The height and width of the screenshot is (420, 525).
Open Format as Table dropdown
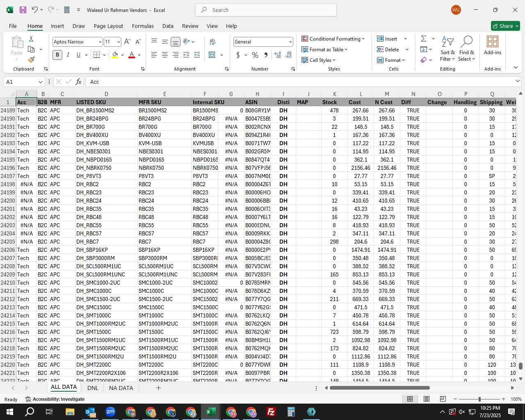pos(324,49)
